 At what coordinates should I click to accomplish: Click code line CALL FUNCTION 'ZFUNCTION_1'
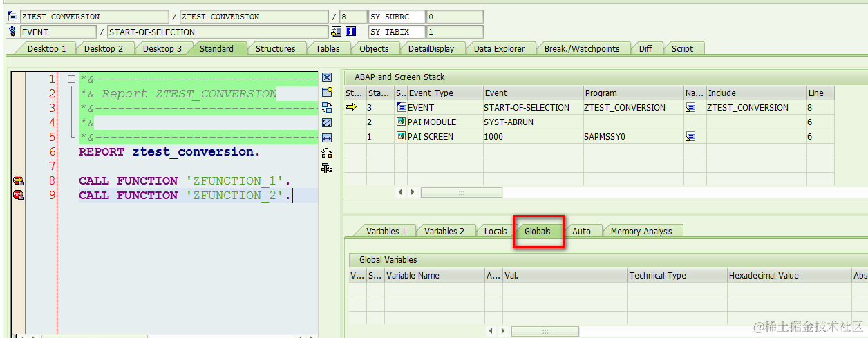pos(185,181)
